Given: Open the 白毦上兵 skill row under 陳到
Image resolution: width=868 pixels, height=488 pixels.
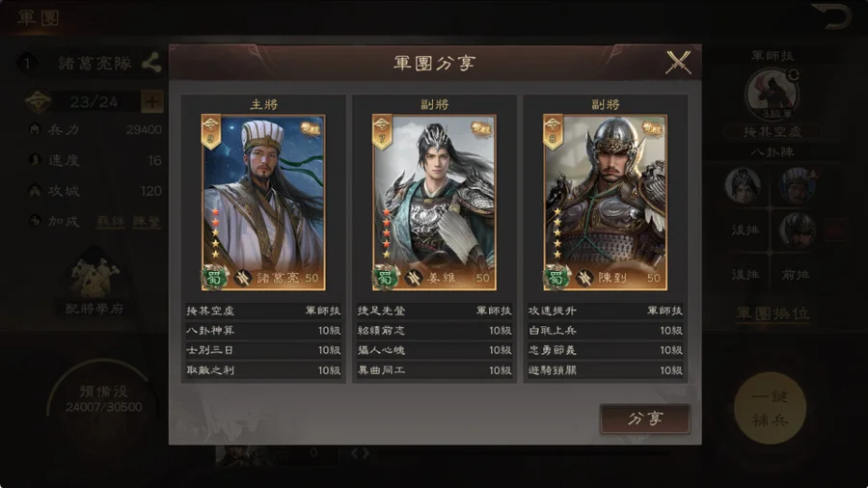Looking at the screenshot, I should click(x=606, y=331).
